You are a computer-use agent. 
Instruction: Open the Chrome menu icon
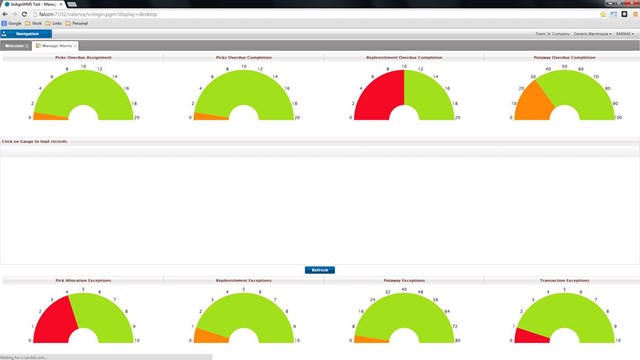tap(636, 14)
